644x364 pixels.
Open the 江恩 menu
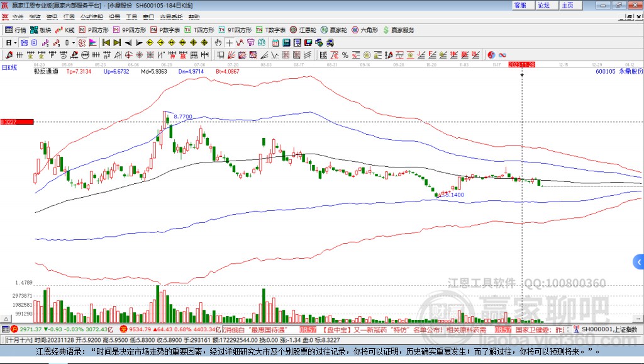(69, 17)
